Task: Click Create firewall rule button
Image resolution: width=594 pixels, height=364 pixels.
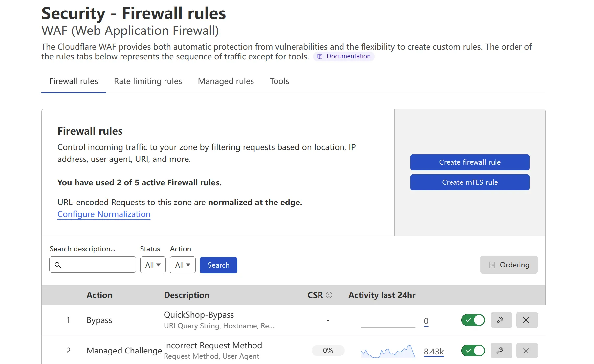Action: (x=470, y=162)
